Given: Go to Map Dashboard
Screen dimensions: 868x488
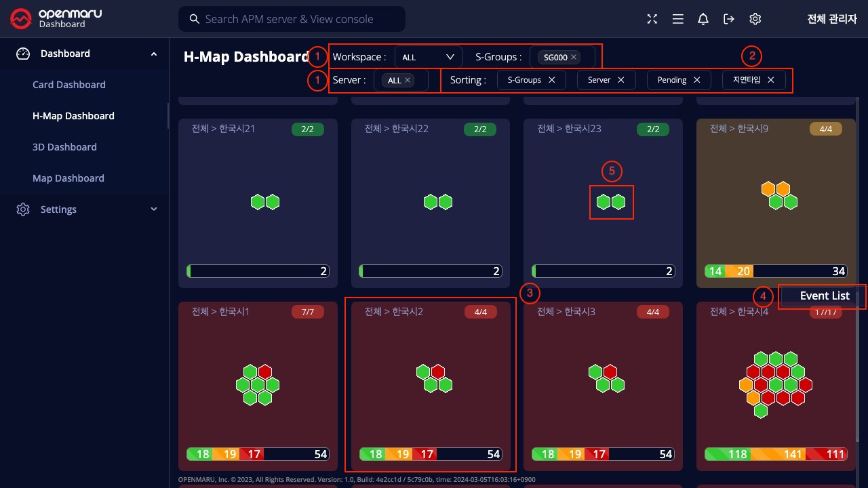Looking at the screenshot, I should pos(68,178).
